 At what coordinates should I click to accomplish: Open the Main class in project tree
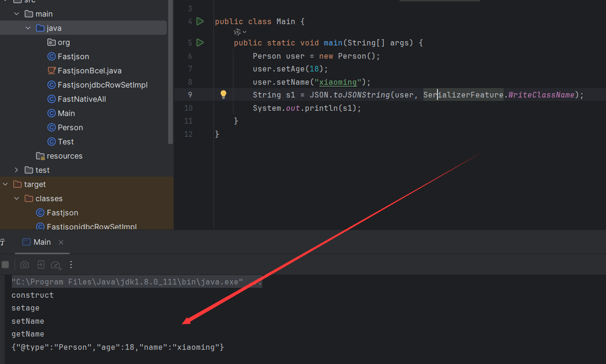click(66, 113)
